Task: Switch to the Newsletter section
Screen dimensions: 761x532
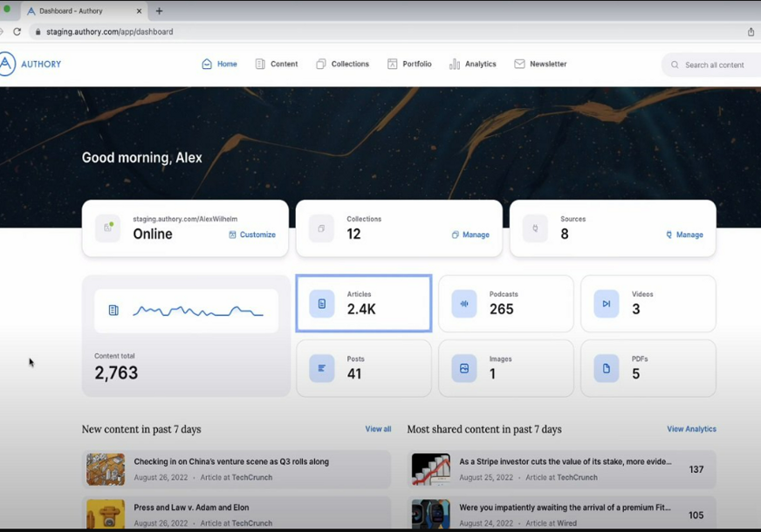Action: click(540, 64)
